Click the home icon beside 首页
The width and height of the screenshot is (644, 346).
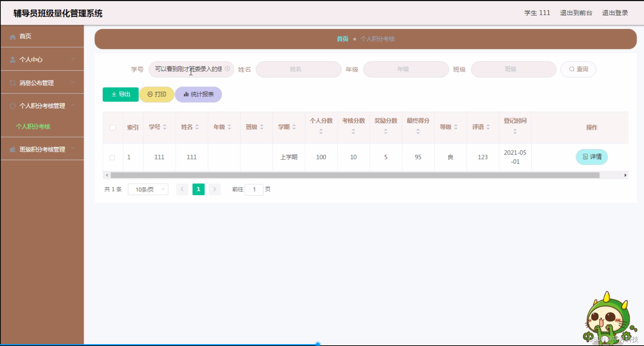(x=12, y=36)
